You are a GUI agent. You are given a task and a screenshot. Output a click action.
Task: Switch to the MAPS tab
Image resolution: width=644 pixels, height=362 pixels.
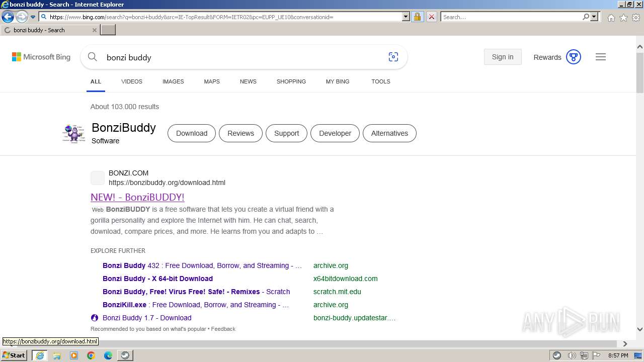click(x=212, y=81)
